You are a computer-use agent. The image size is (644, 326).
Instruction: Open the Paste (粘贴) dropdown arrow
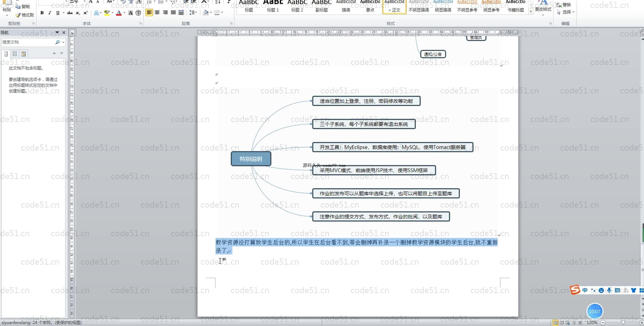(x=7, y=15)
